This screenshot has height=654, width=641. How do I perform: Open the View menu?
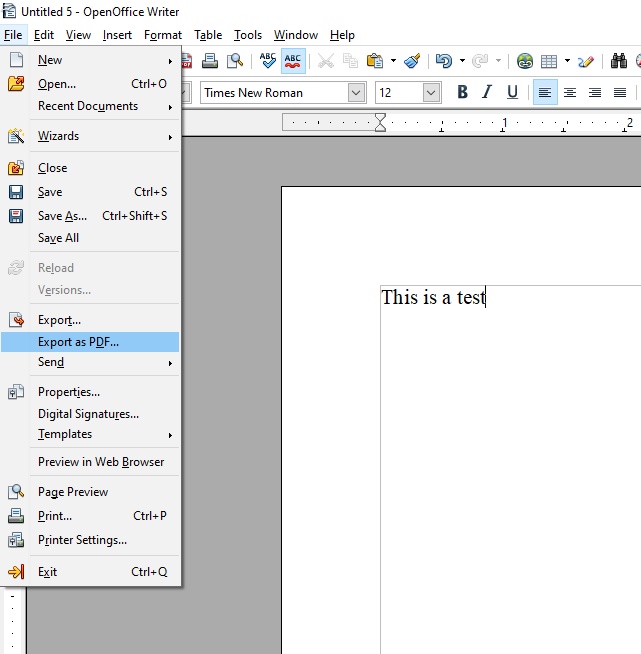(78, 35)
